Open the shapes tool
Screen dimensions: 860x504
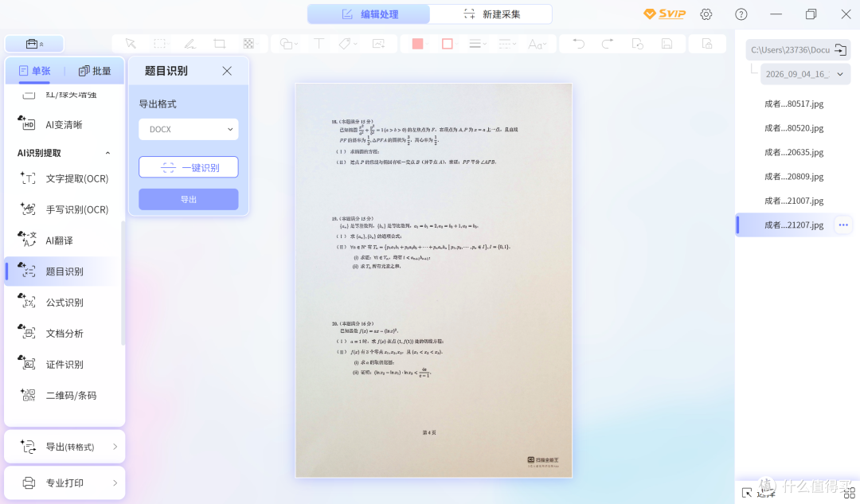pyautogui.click(x=288, y=44)
